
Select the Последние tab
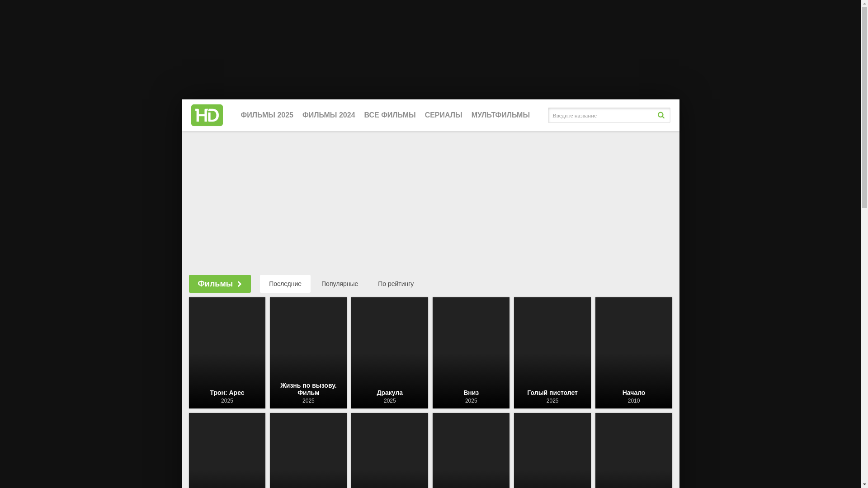pos(285,284)
